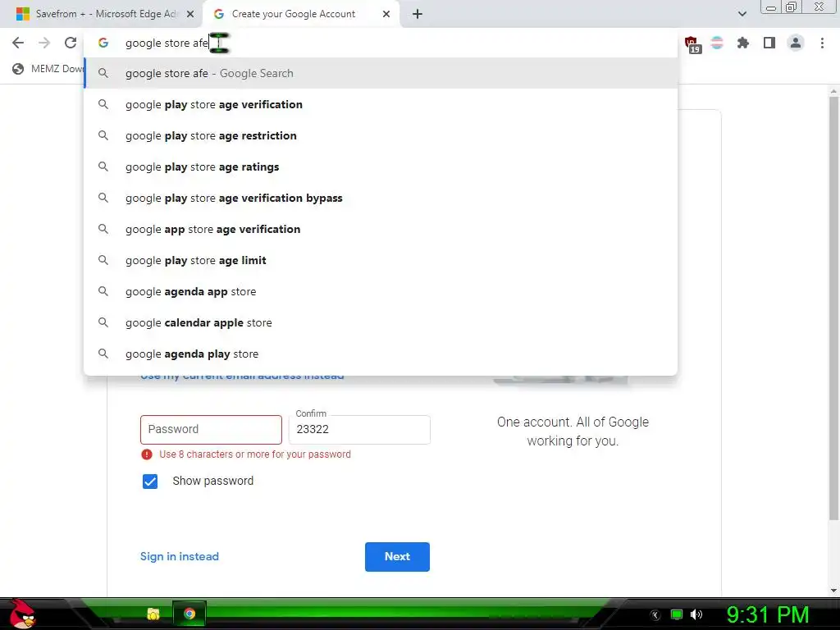The width and height of the screenshot is (840, 630).
Task: Open the MEMZ Download bookmark
Action: pyautogui.click(x=48, y=69)
